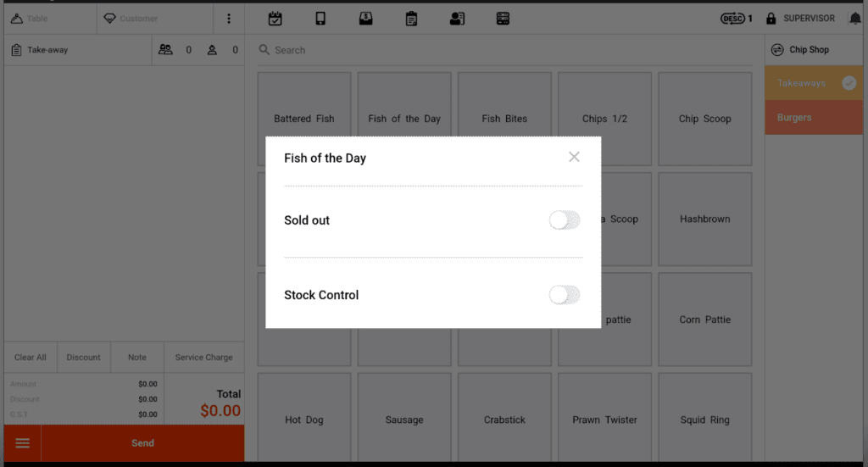Switch menu using the Chip Shop selector
The image size is (868, 467).
pyautogui.click(x=801, y=50)
